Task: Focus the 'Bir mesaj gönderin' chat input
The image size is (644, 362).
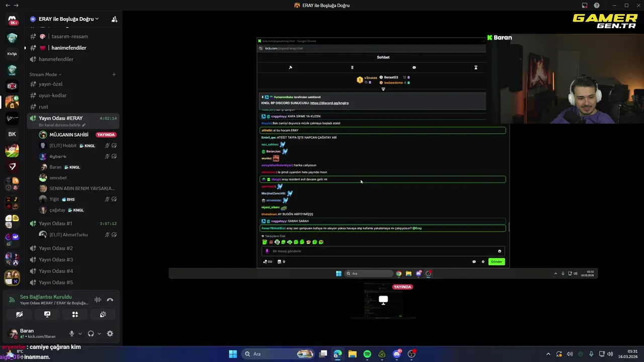Action: 382,251
